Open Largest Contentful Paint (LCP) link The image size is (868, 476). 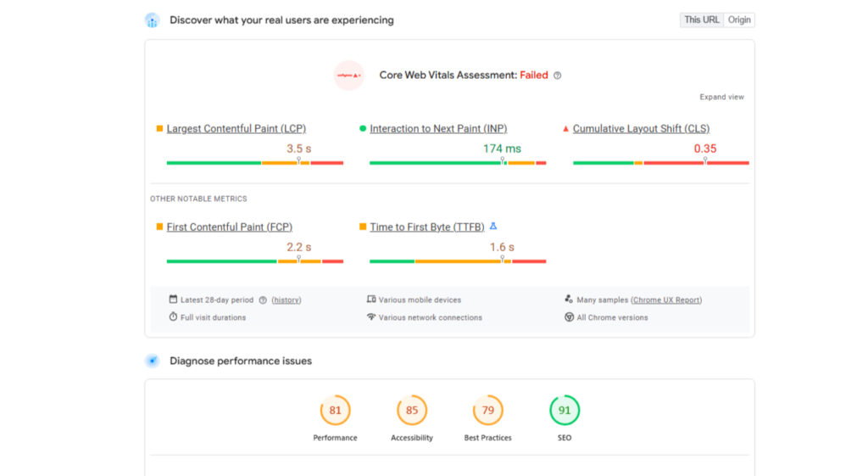click(236, 129)
